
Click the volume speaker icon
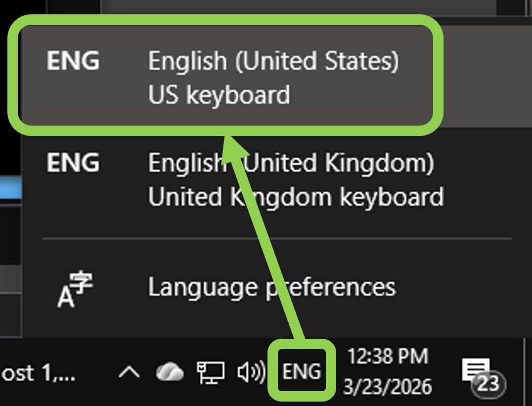[250, 372]
